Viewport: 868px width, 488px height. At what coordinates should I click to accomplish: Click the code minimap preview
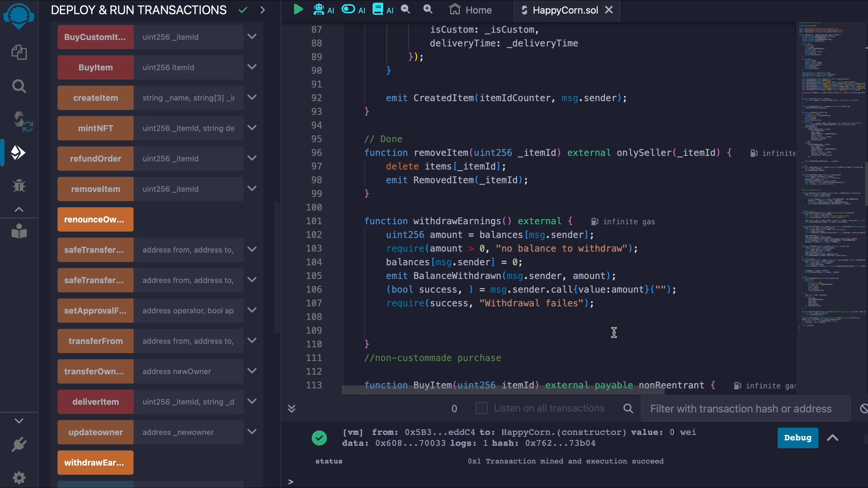tap(832, 176)
